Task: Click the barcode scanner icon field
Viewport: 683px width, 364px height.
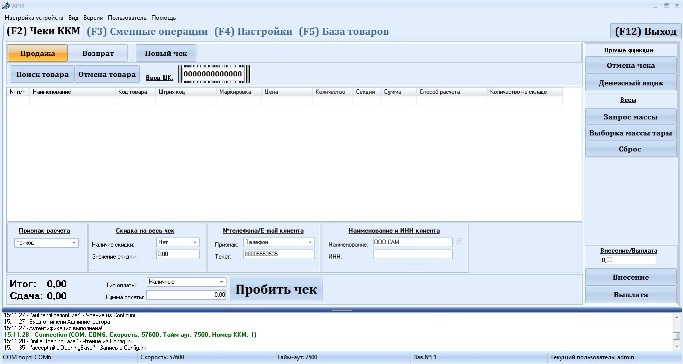Action: pos(214,74)
